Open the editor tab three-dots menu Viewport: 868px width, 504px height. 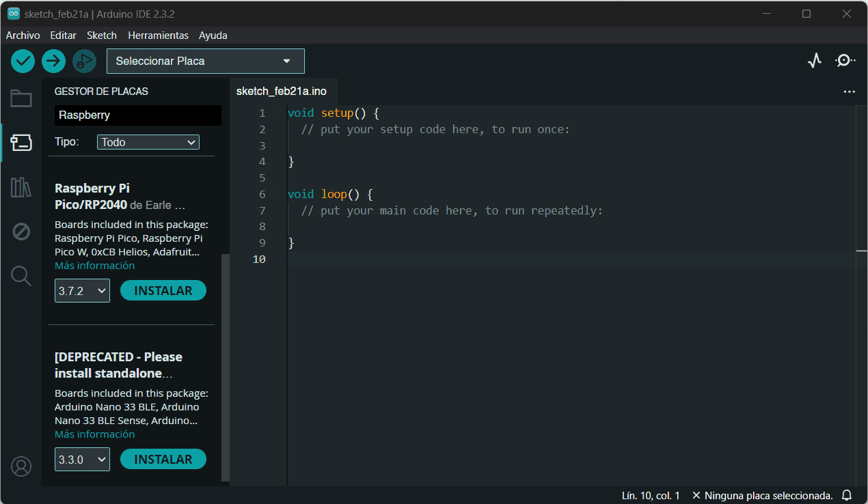pyautogui.click(x=850, y=92)
